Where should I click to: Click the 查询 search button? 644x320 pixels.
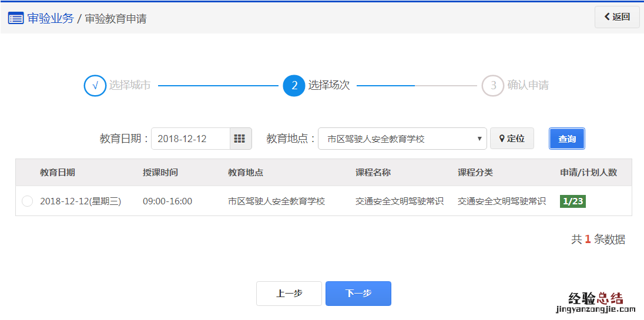[x=567, y=139]
